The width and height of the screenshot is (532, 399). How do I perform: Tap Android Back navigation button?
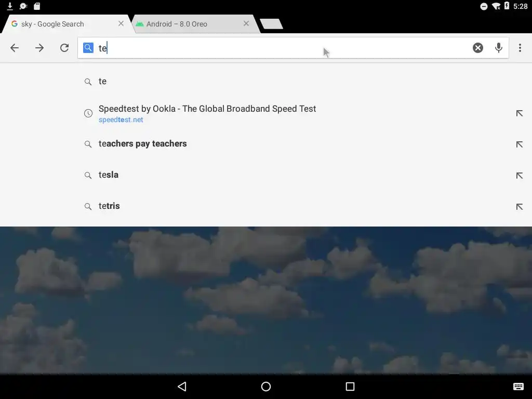[182, 387]
